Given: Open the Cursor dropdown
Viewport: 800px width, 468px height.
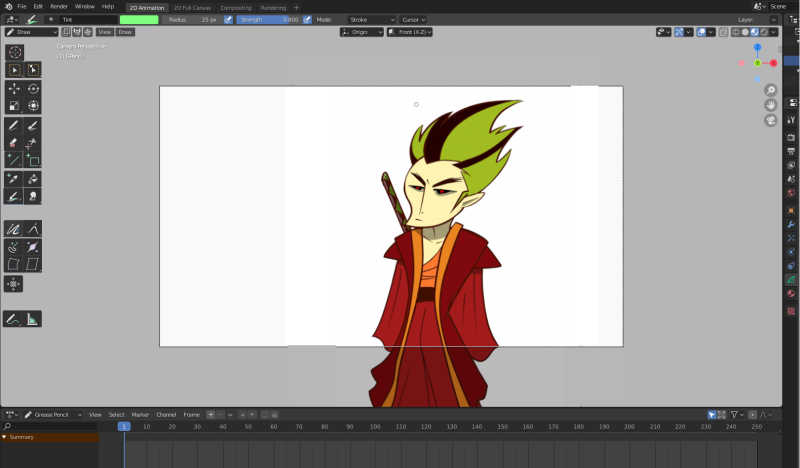Looking at the screenshot, I should [413, 19].
